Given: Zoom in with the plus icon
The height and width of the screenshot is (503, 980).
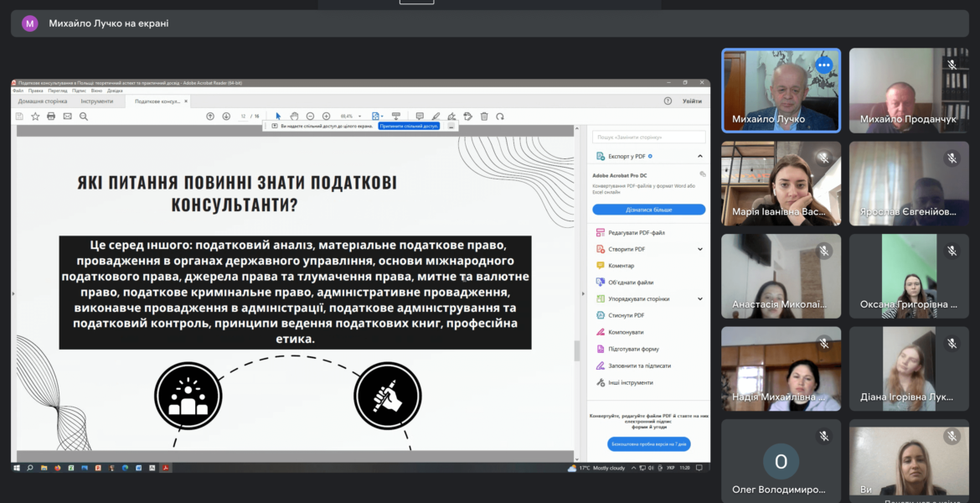Looking at the screenshot, I should (327, 117).
